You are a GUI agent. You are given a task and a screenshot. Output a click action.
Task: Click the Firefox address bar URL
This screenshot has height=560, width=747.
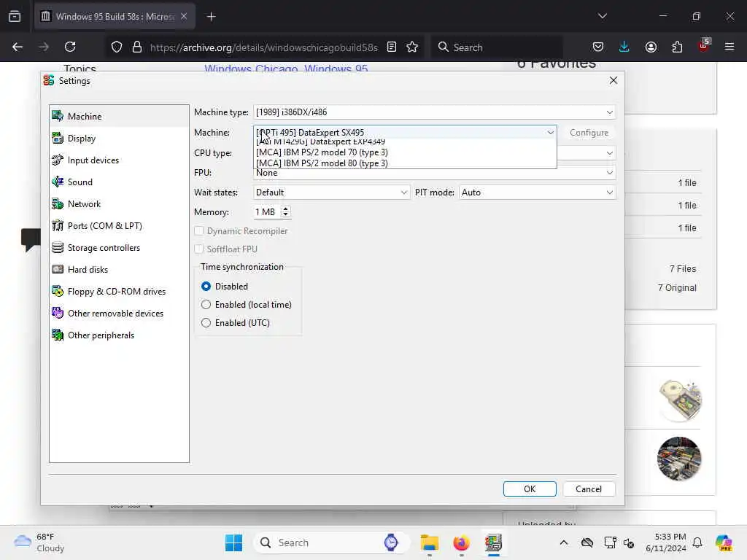264,47
